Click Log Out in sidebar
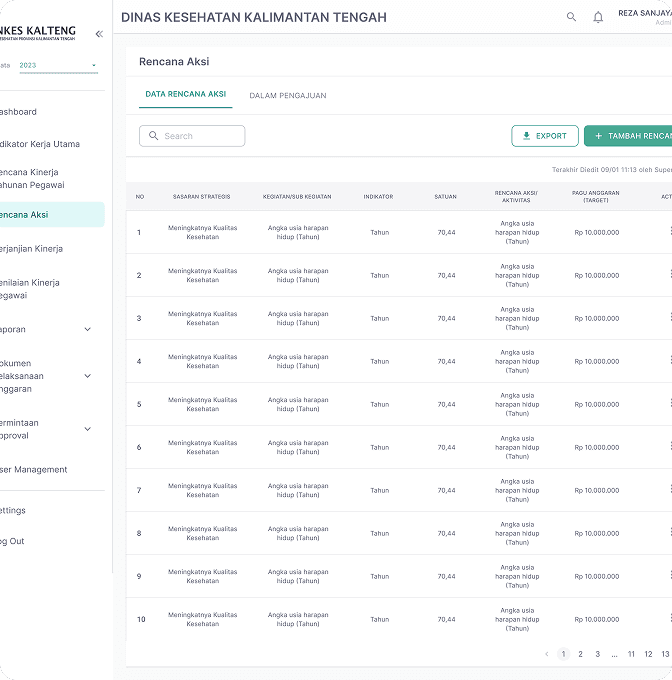 tap(12, 541)
